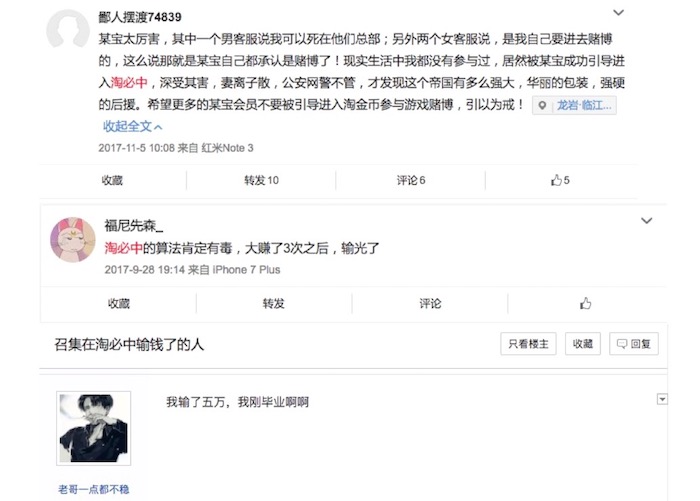Click 转发 under 福尼先森_ post
This screenshot has width=700, height=501.
point(274,304)
